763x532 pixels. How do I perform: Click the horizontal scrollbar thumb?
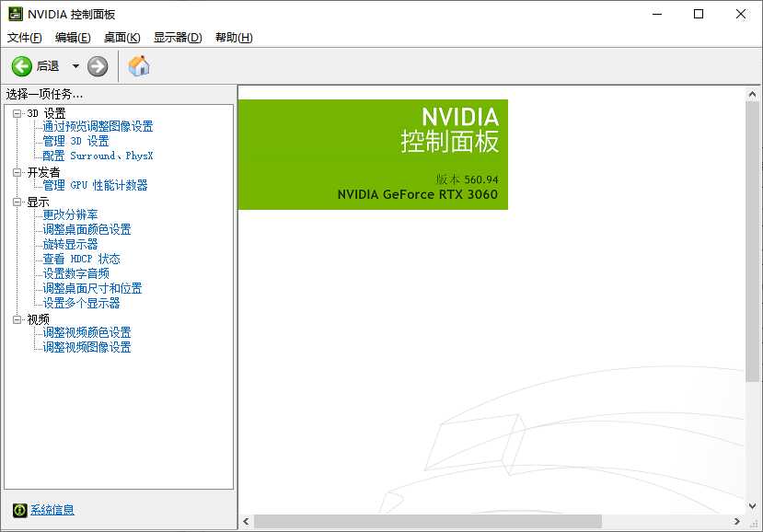pos(428,522)
